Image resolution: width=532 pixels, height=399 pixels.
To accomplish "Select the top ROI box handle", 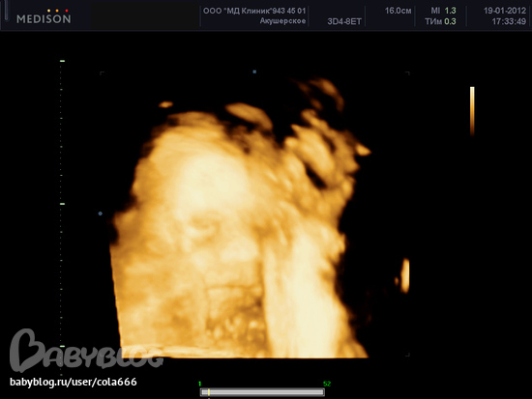I will [x=254, y=71].
